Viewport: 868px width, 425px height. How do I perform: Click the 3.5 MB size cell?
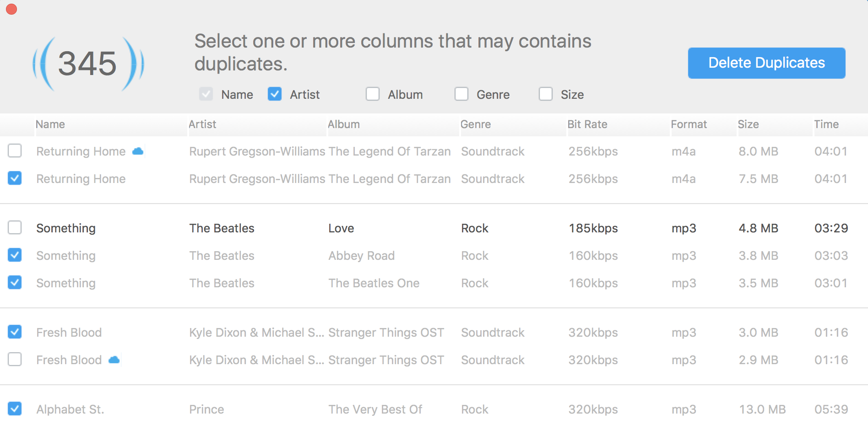click(x=759, y=283)
